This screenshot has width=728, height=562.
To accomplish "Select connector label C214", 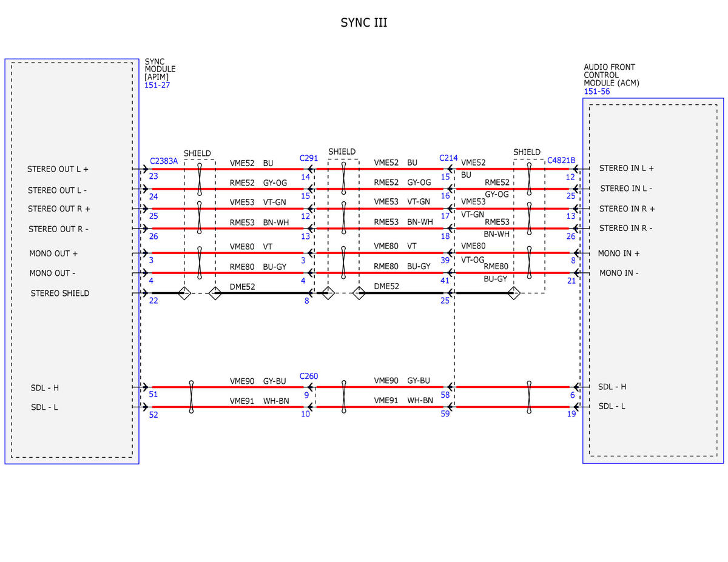I will tap(448, 158).
